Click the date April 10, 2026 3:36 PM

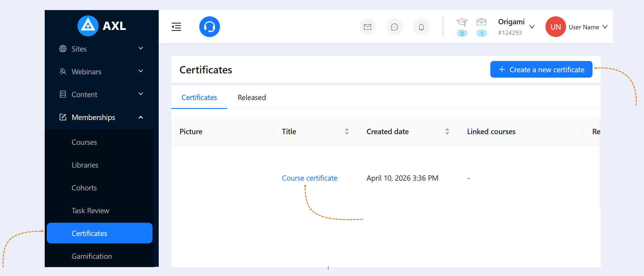pos(402,178)
